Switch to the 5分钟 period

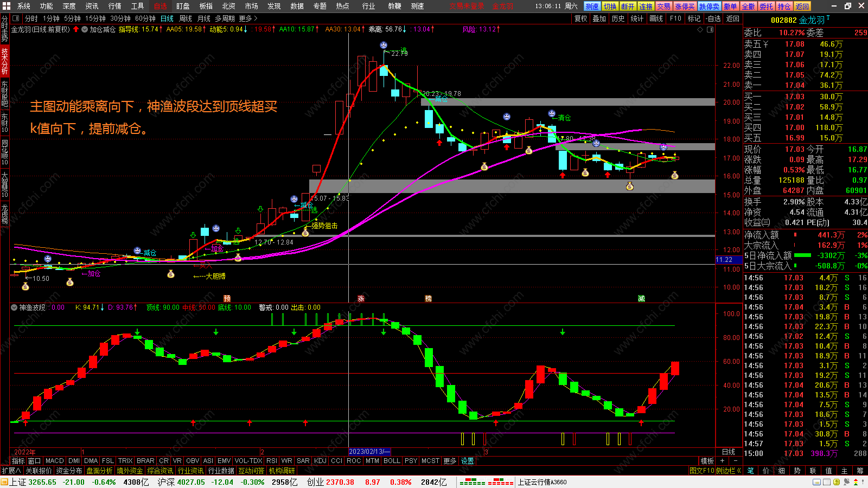[72, 18]
